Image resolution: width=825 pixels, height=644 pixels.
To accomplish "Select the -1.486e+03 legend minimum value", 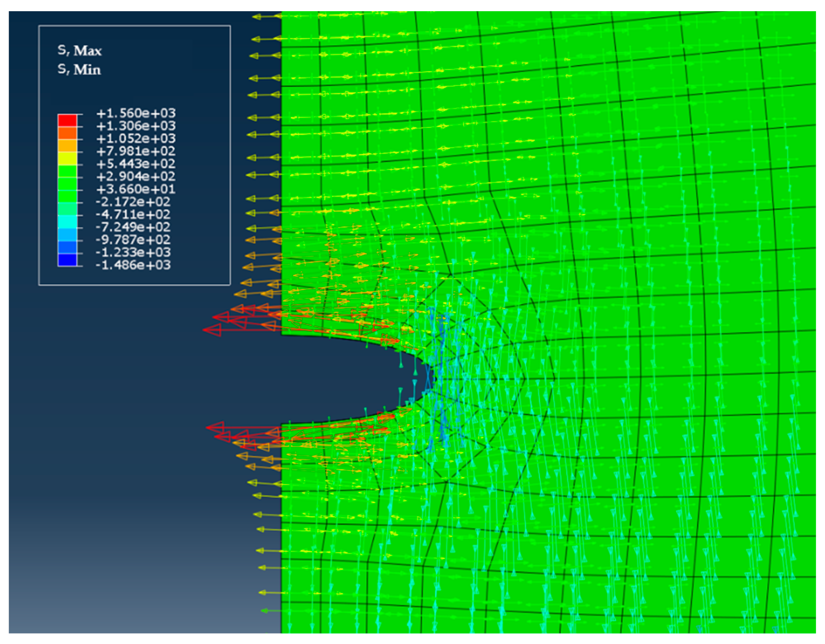I will (x=133, y=265).
